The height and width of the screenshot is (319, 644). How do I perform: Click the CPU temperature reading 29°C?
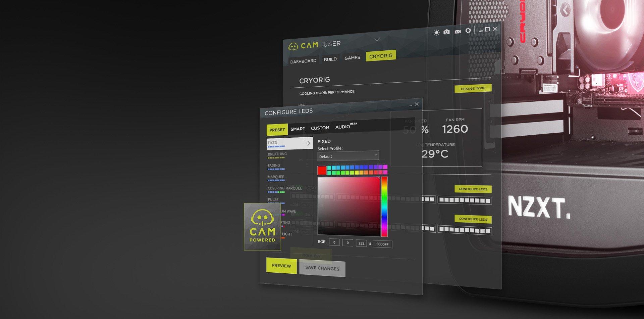tap(435, 154)
